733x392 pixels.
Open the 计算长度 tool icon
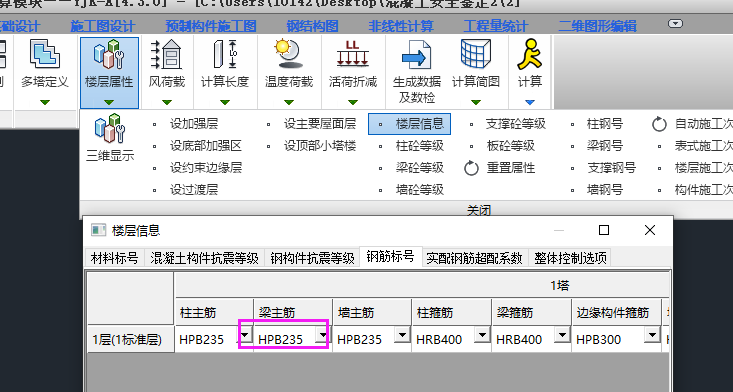[225, 54]
